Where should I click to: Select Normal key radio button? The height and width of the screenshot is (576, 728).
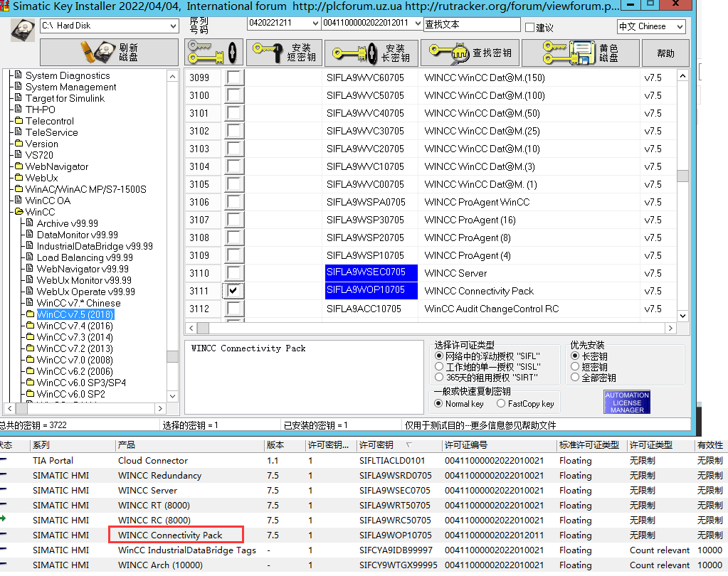(438, 403)
